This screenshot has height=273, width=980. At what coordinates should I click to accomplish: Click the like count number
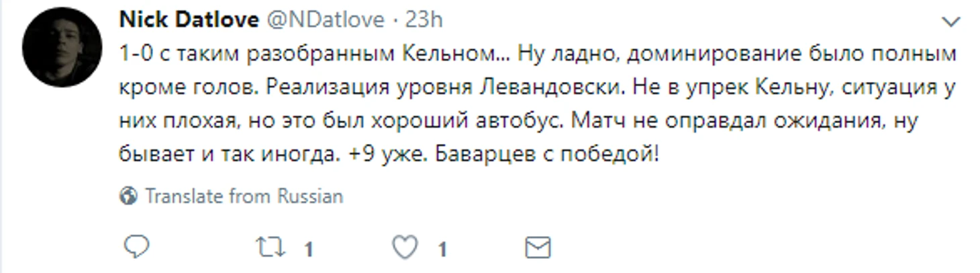point(442,250)
